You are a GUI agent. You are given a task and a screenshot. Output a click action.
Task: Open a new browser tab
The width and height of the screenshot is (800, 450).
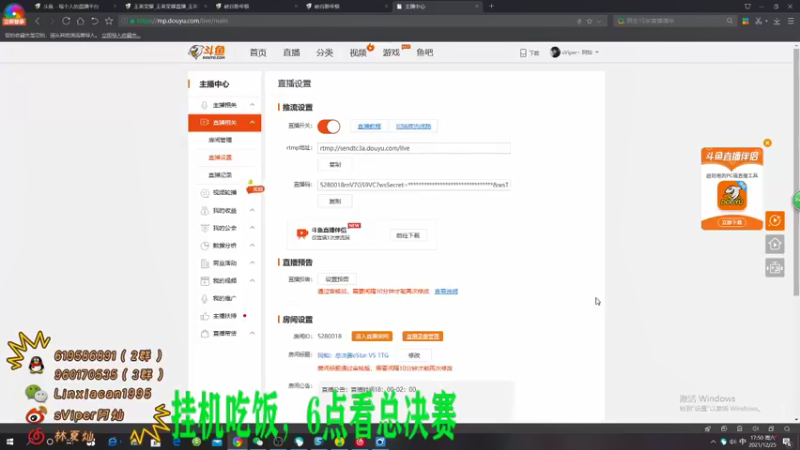click(491, 6)
